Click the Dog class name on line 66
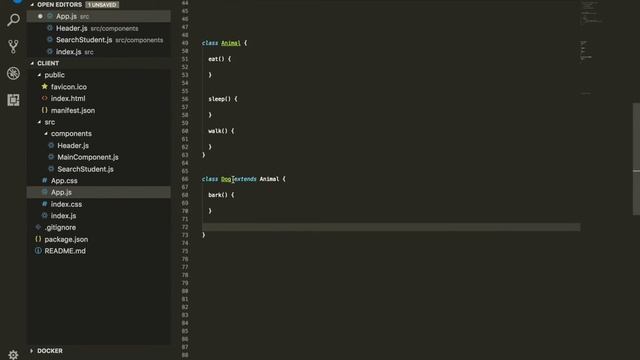 [226, 179]
